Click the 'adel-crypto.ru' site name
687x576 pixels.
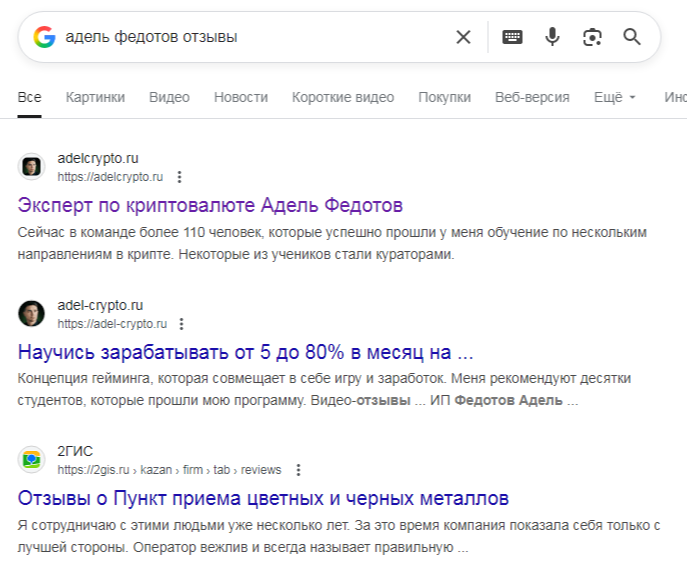[100, 305]
